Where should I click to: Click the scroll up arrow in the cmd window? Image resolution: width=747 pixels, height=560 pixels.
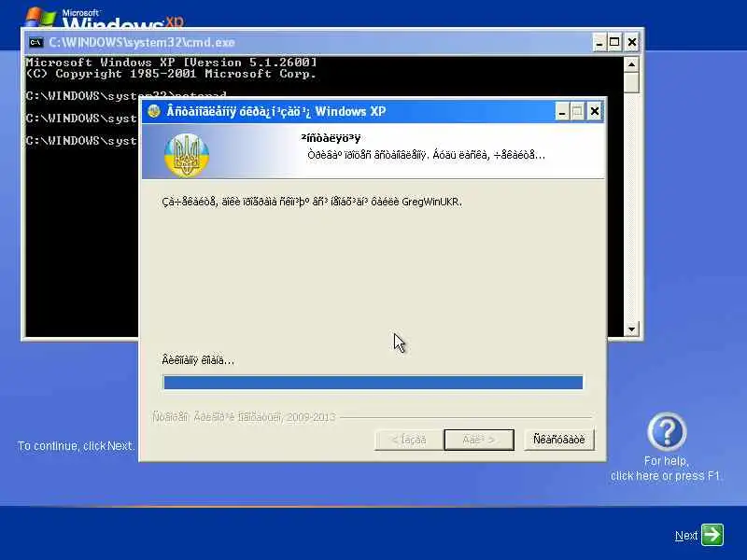631,64
